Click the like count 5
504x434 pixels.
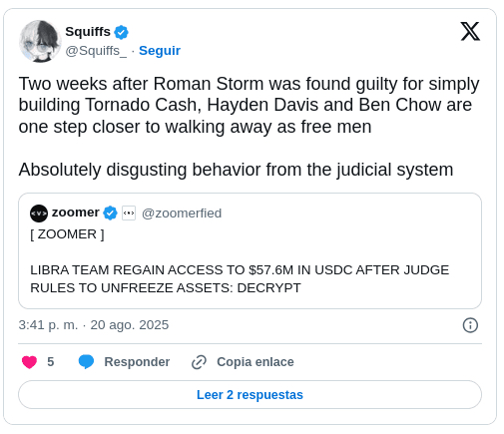pos(51,362)
